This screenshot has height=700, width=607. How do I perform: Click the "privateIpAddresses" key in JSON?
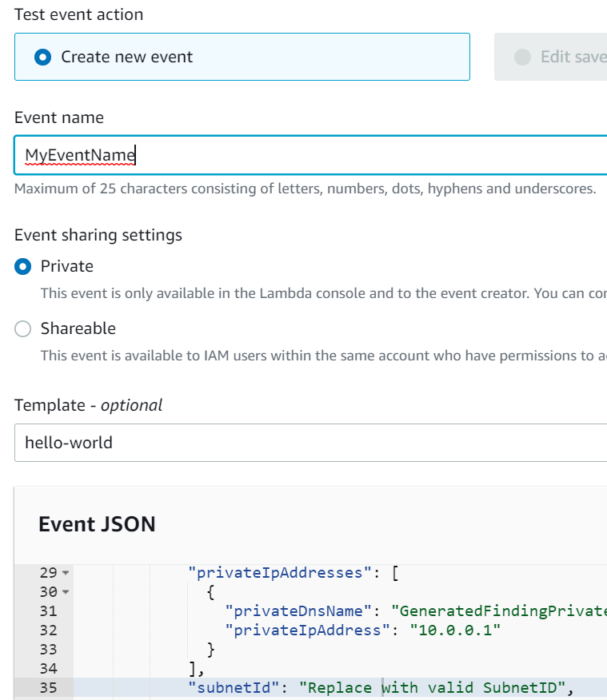coord(280,573)
